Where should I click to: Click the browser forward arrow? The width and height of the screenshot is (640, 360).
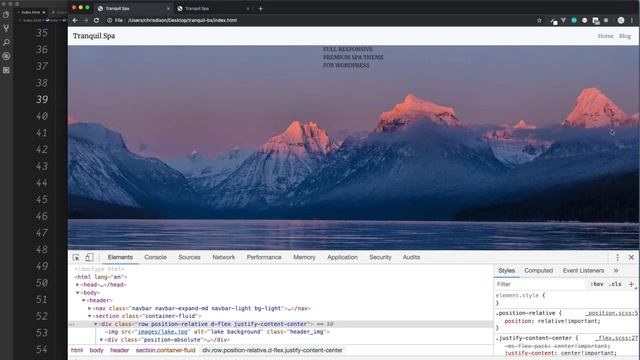(86, 20)
